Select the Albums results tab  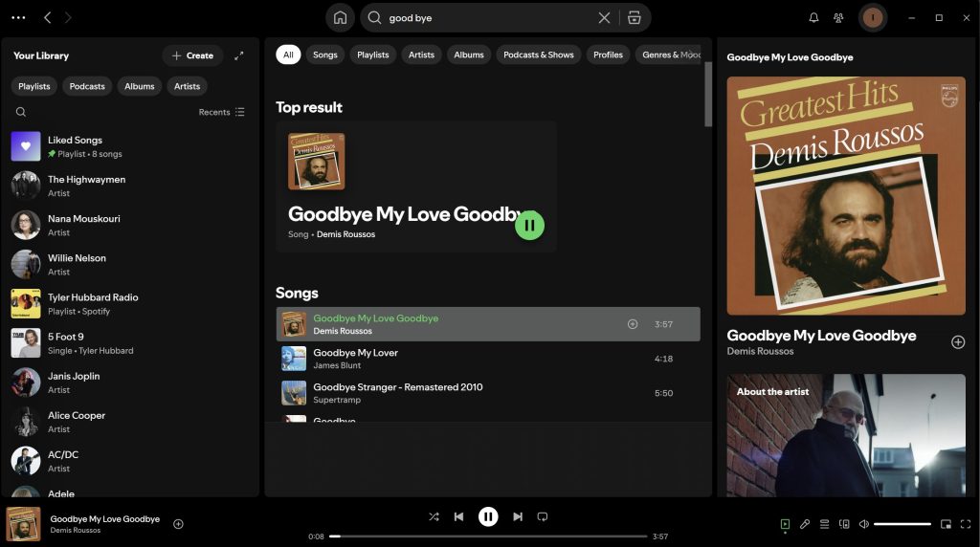point(469,55)
